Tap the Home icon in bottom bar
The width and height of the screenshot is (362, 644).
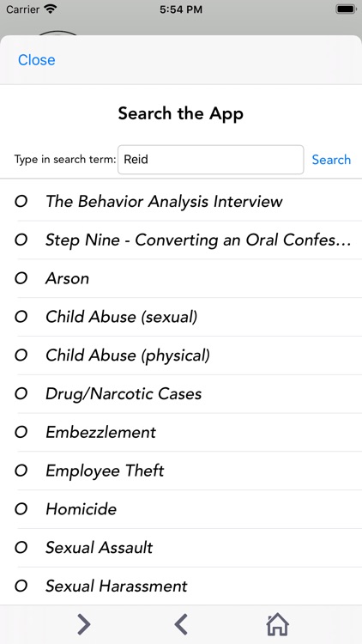(277, 624)
